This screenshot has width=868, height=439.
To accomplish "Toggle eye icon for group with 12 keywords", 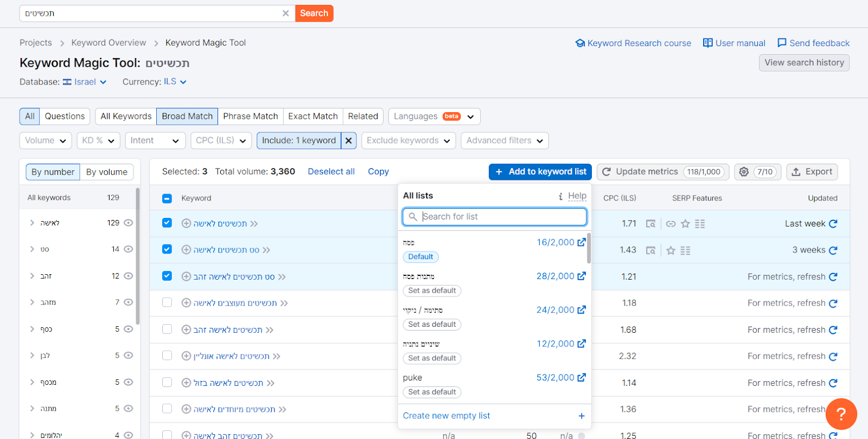I will pos(128,276).
